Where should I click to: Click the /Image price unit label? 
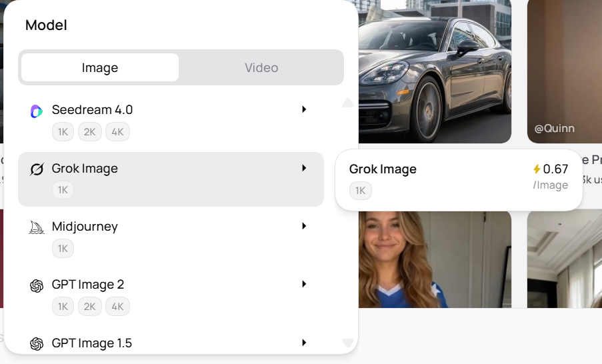pos(550,185)
